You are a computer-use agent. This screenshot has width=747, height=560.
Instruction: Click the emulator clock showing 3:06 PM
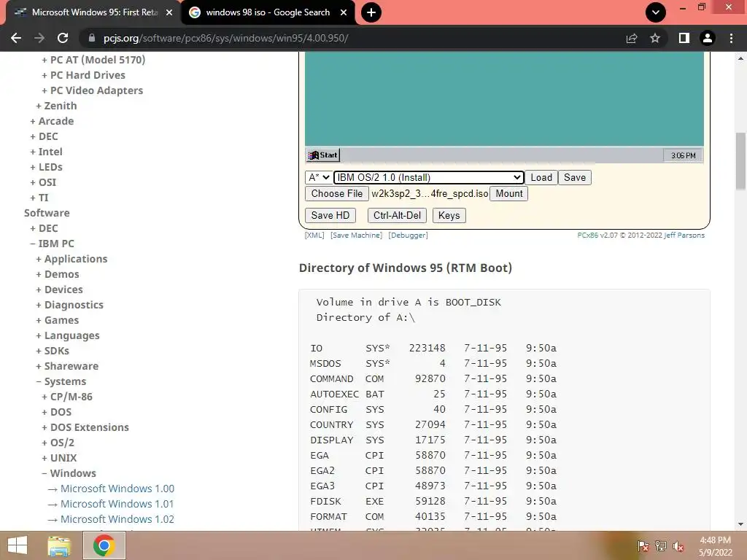683,155
